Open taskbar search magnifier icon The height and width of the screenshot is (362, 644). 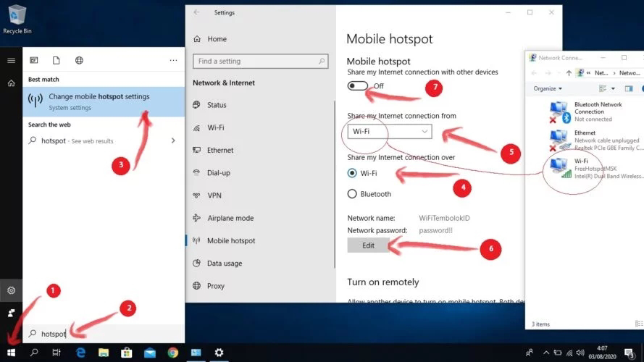click(x=34, y=353)
